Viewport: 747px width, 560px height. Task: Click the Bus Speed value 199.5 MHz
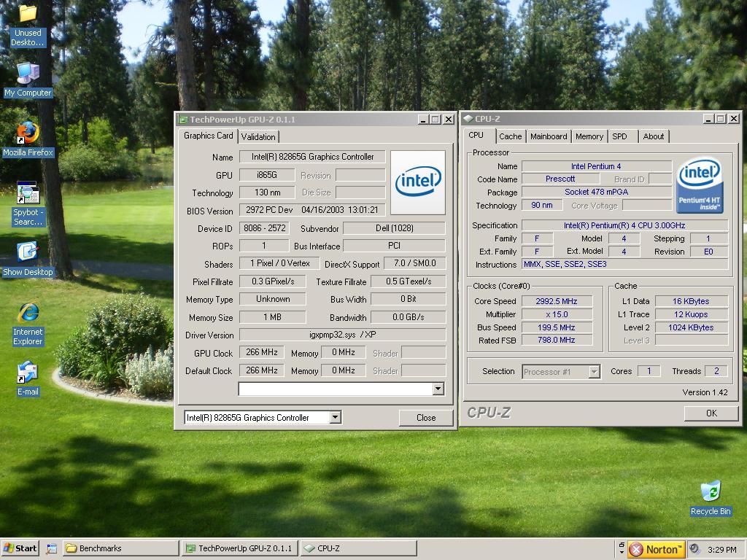click(x=557, y=327)
